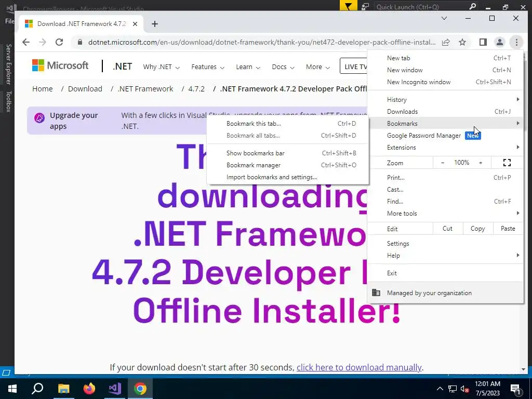Screen dimensions: 532x399
Task: Click the 4.7.2 breadcrumb link
Action: tap(196, 89)
